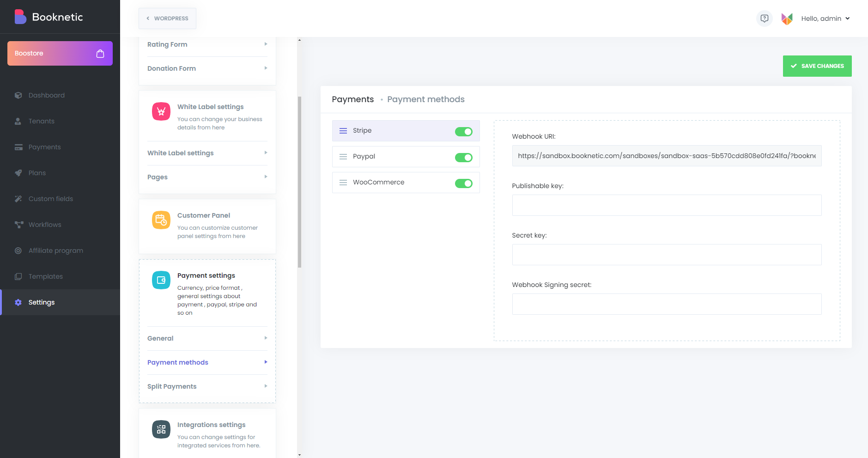868x458 pixels.
Task: Expand the Donation Form arrow
Action: coord(266,68)
